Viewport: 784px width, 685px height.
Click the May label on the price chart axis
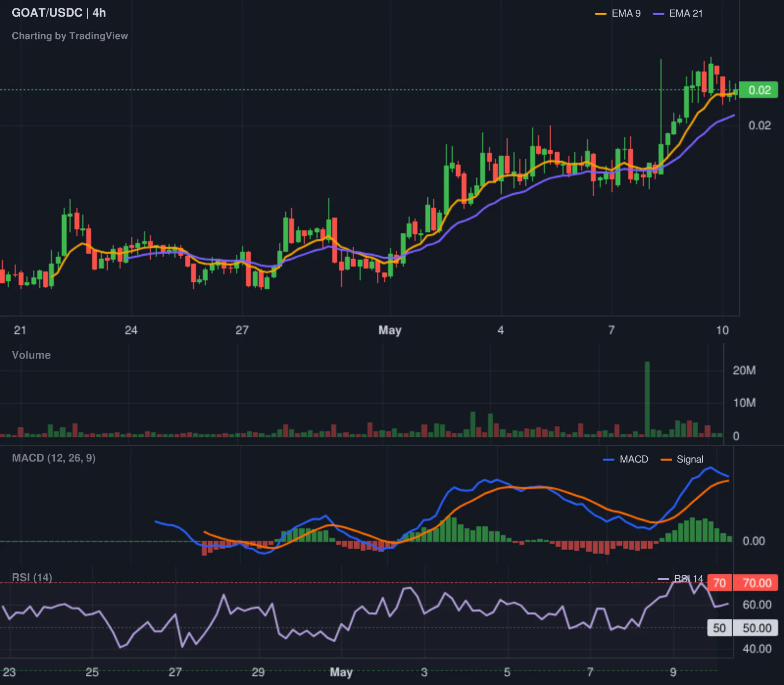[390, 330]
